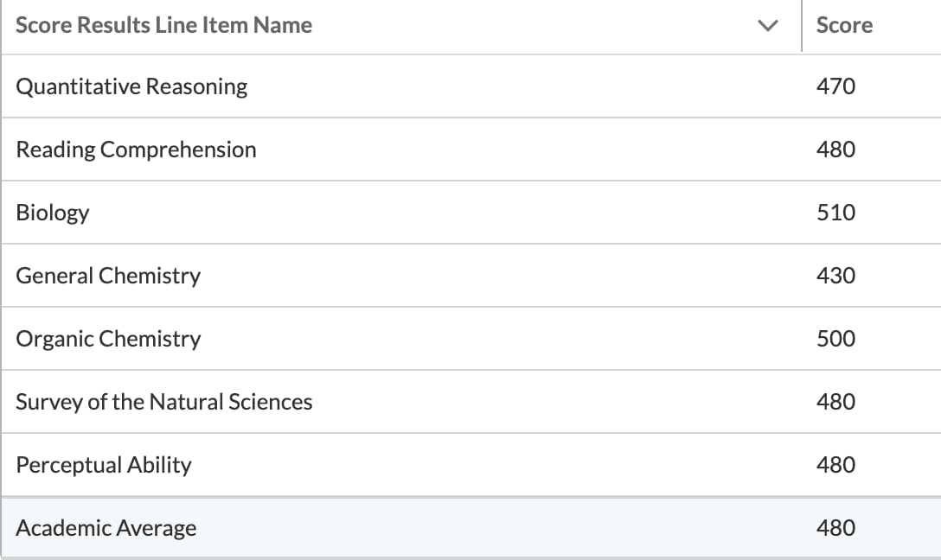Click the Perceptual Ability score cell
This screenshot has width=941, height=560.
coord(835,465)
